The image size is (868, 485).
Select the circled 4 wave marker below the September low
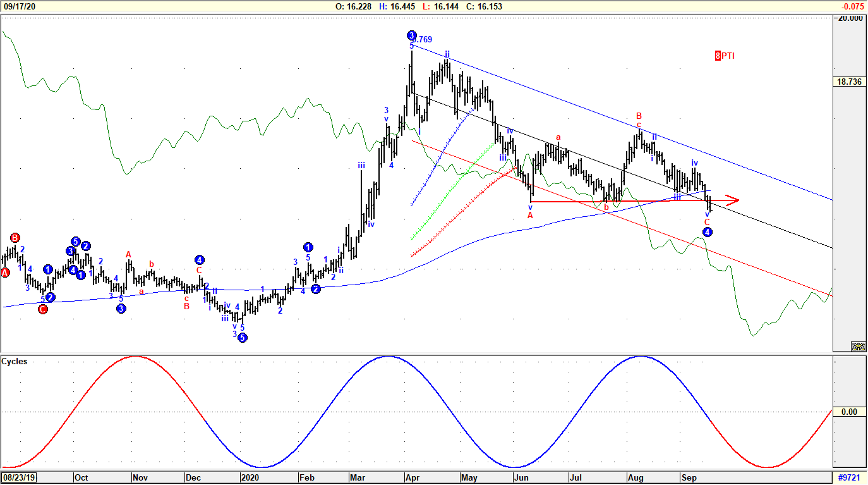tap(708, 232)
